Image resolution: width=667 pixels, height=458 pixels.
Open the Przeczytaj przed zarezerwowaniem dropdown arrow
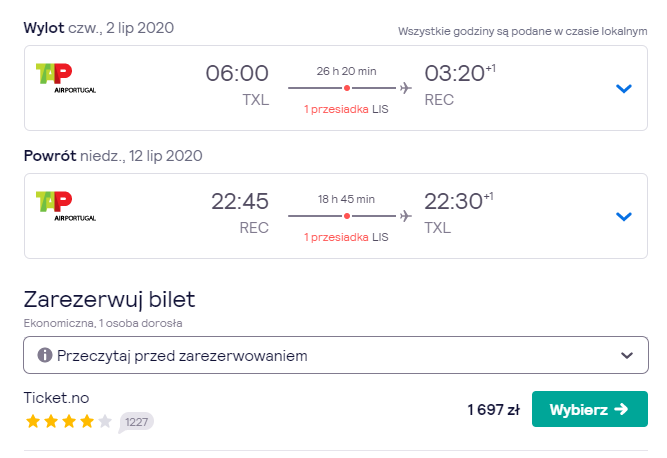[x=627, y=355]
